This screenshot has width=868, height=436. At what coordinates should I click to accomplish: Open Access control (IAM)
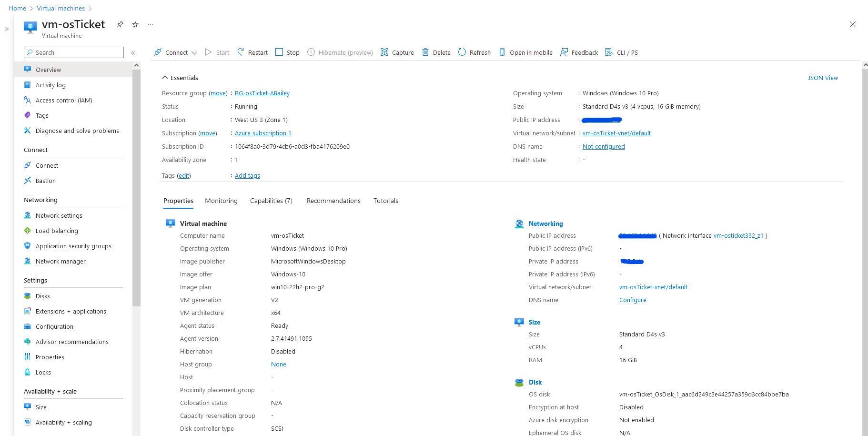(73, 100)
